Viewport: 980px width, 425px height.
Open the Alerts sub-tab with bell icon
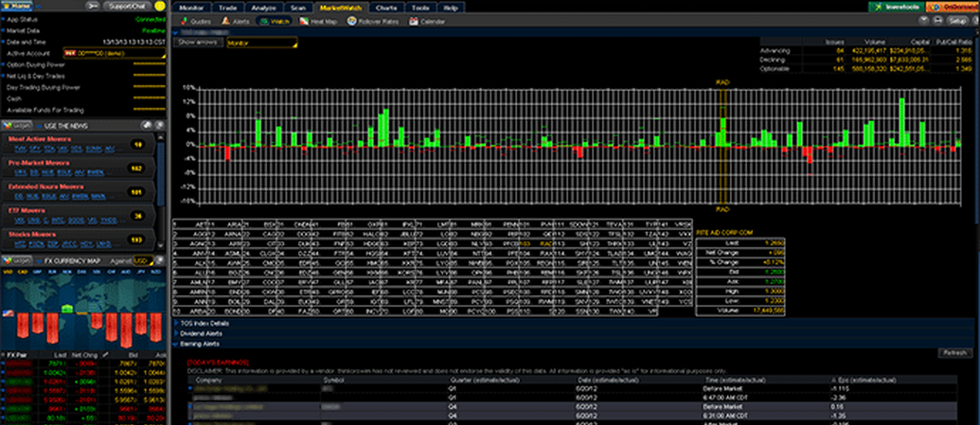(239, 20)
